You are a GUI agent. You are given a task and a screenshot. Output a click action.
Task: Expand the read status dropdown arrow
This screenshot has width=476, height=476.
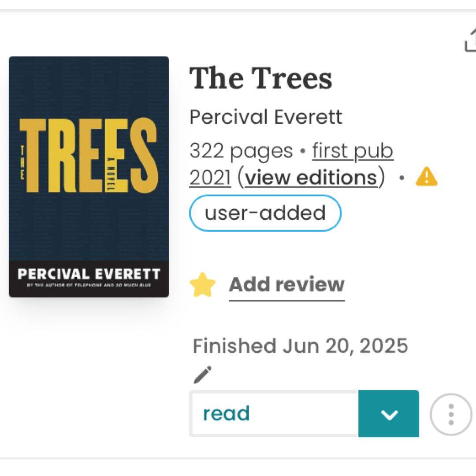tap(389, 414)
